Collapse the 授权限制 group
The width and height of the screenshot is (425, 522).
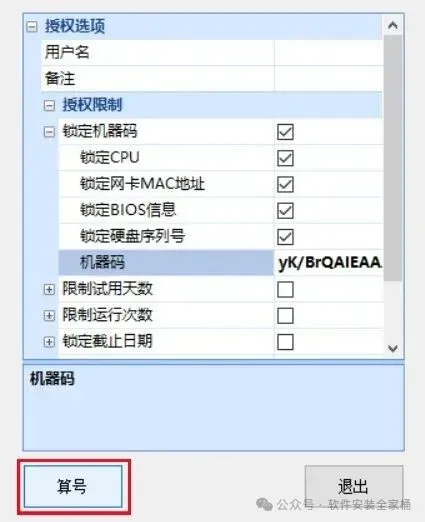click(x=49, y=106)
